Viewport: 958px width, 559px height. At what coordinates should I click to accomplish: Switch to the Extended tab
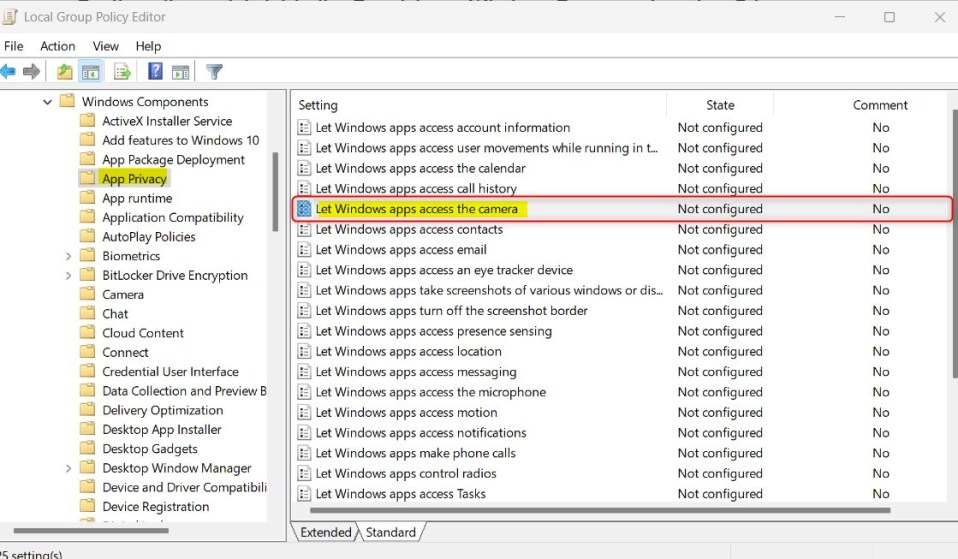pos(326,532)
